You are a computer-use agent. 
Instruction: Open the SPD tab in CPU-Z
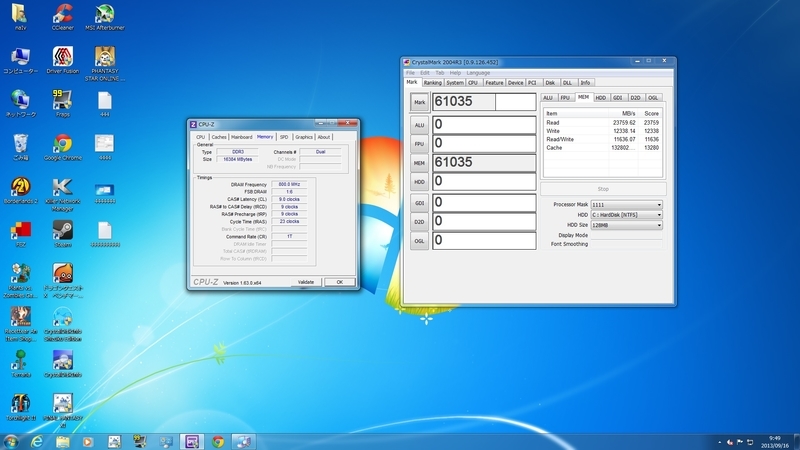point(284,137)
